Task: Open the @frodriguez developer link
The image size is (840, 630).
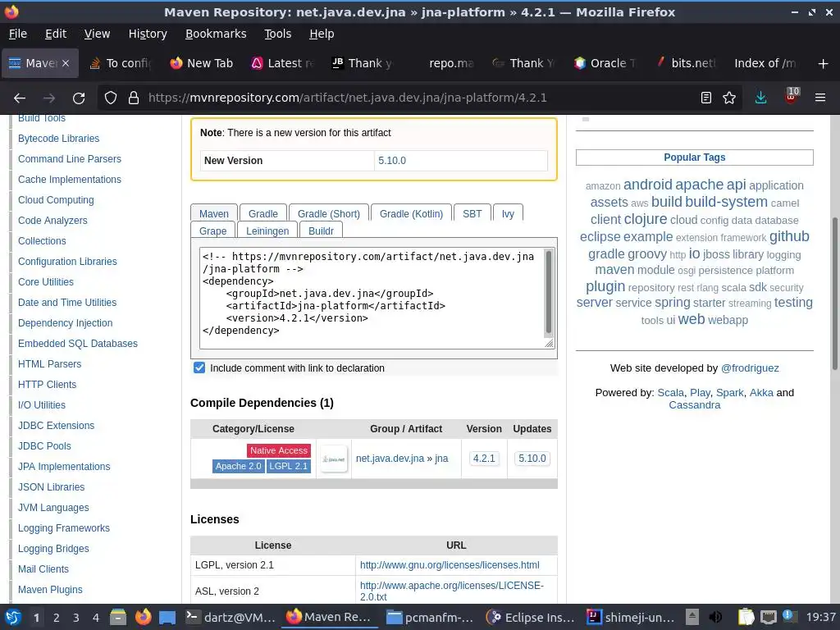Action: coord(750,368)
